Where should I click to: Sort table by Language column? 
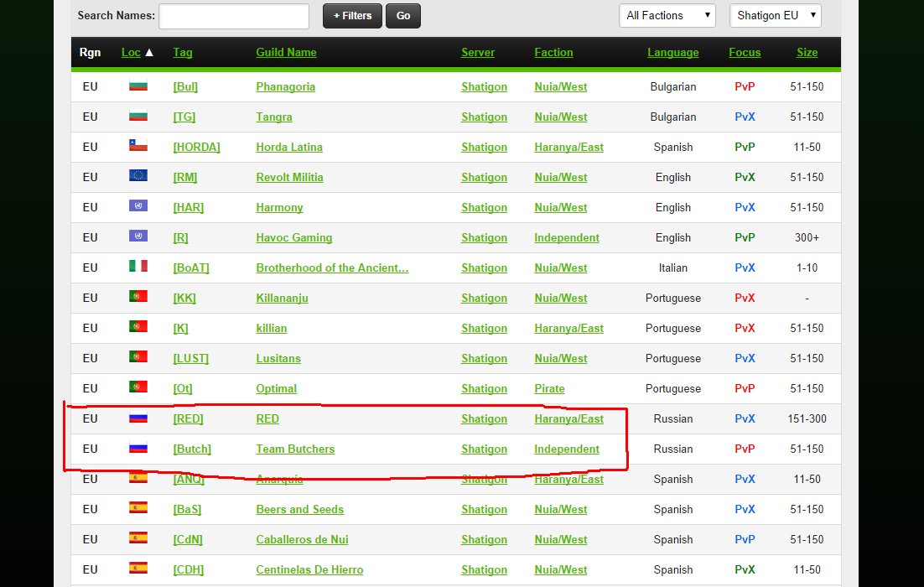[x=673, y=53]
